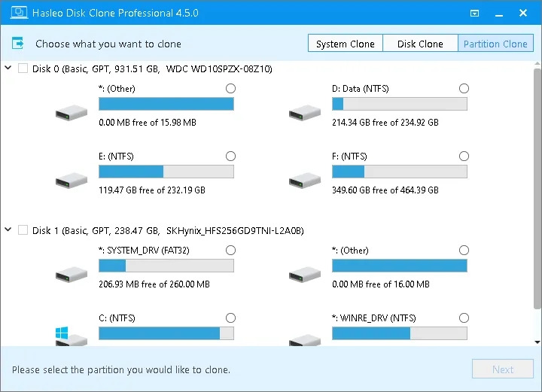Click the text 0.00 MB free of 15.98 MB
This screenshot has height=392, width=542.
point(148,122)
